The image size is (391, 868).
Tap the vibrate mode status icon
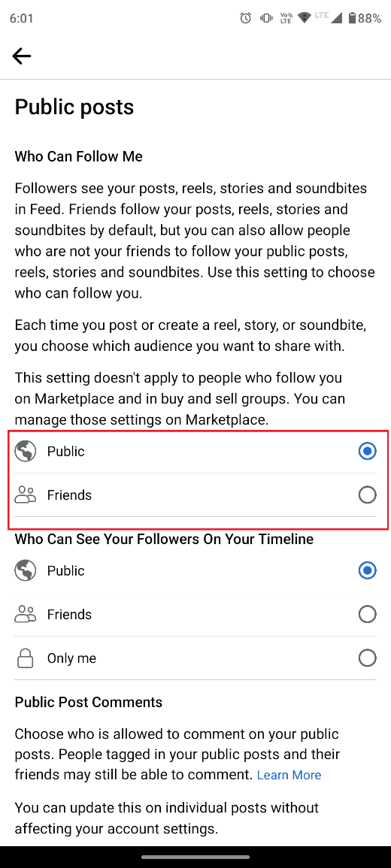pos(266,18)
